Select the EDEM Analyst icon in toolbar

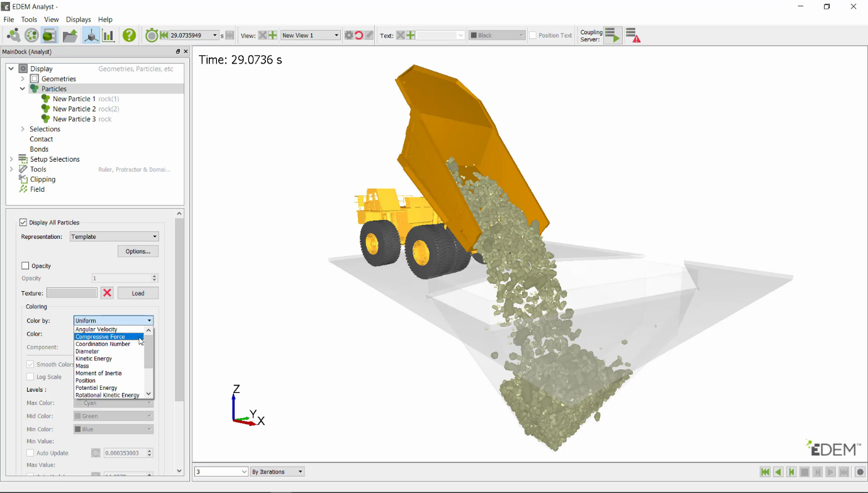click(50, 35)
